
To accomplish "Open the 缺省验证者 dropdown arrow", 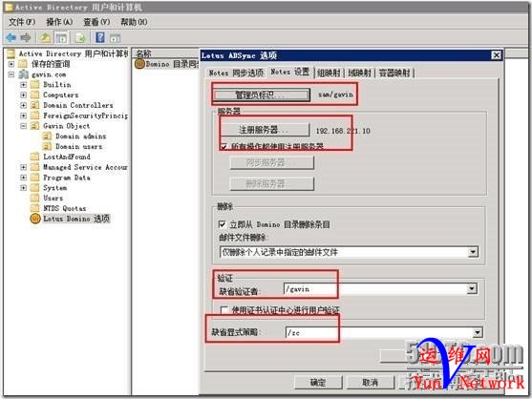I will pos(472,289).
